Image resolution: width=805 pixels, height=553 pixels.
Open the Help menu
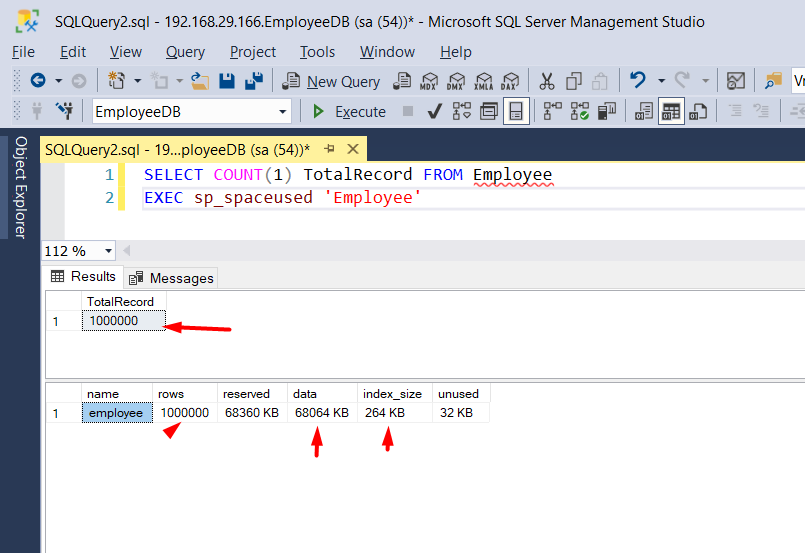click(455, 52)
